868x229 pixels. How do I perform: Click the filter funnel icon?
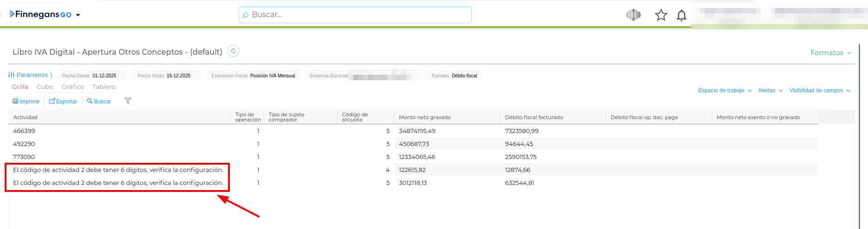[x=128, y=101]
